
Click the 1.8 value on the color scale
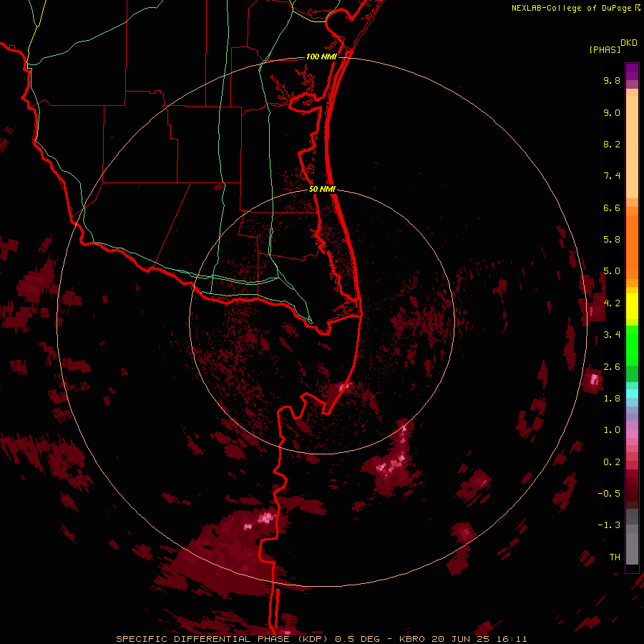coord(612,399)
